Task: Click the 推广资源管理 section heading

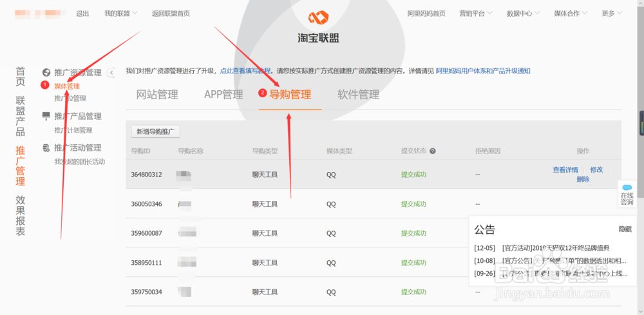Action: pyautogui.click(x=78, y=73)
